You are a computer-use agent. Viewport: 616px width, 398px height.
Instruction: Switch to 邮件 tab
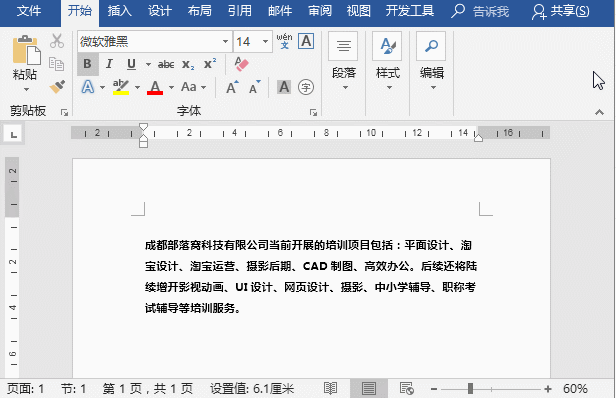(x=280, y=11)
